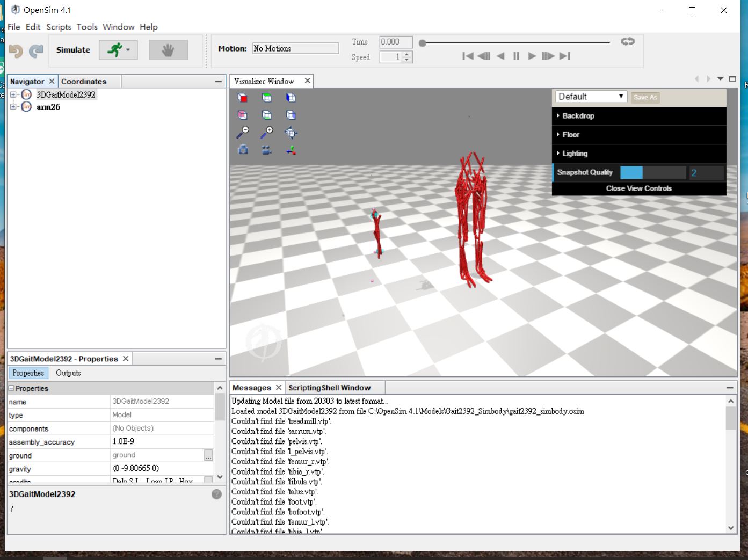Open the Window menu

[119, 27]
